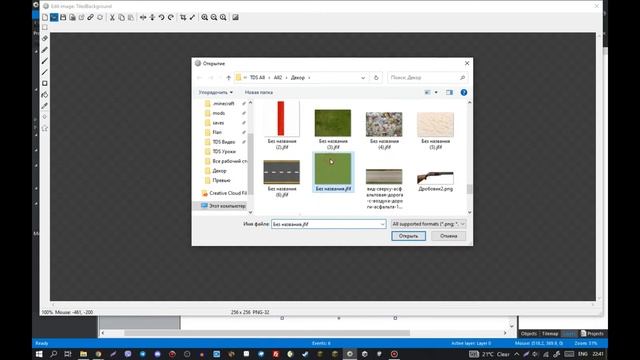Expand the file name combo box arrow

(382, 224)
